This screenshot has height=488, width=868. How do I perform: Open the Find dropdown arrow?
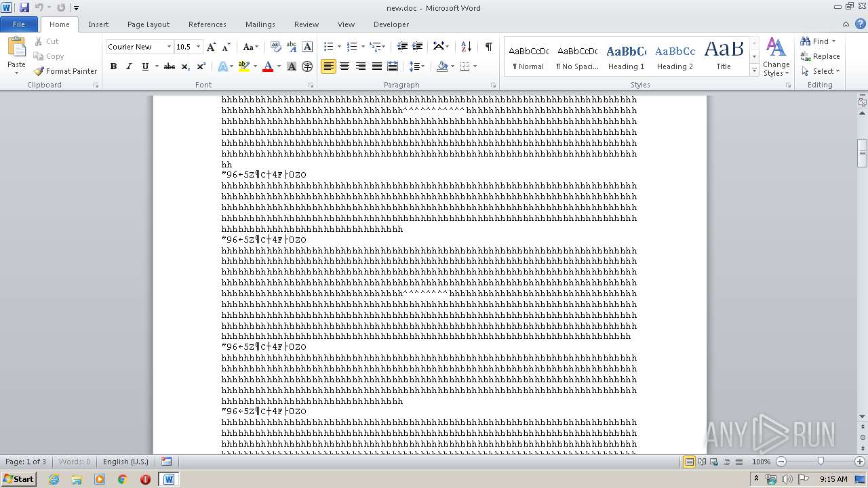(833, 41)
